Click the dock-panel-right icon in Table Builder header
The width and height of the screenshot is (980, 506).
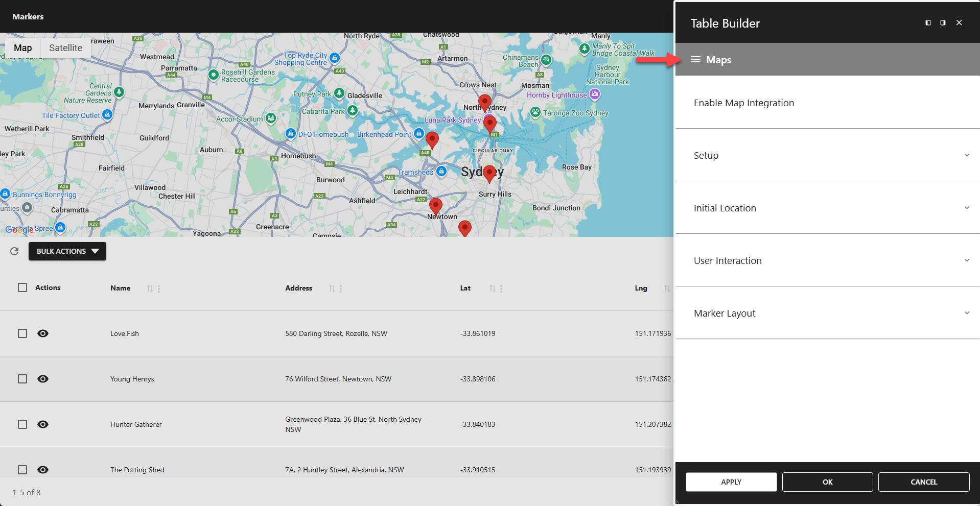click(943, 22)
